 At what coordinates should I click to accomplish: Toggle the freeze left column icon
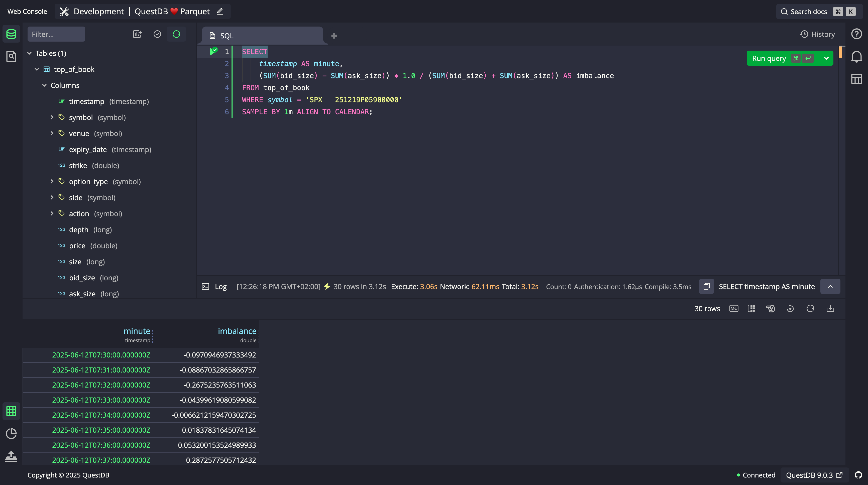751,309
